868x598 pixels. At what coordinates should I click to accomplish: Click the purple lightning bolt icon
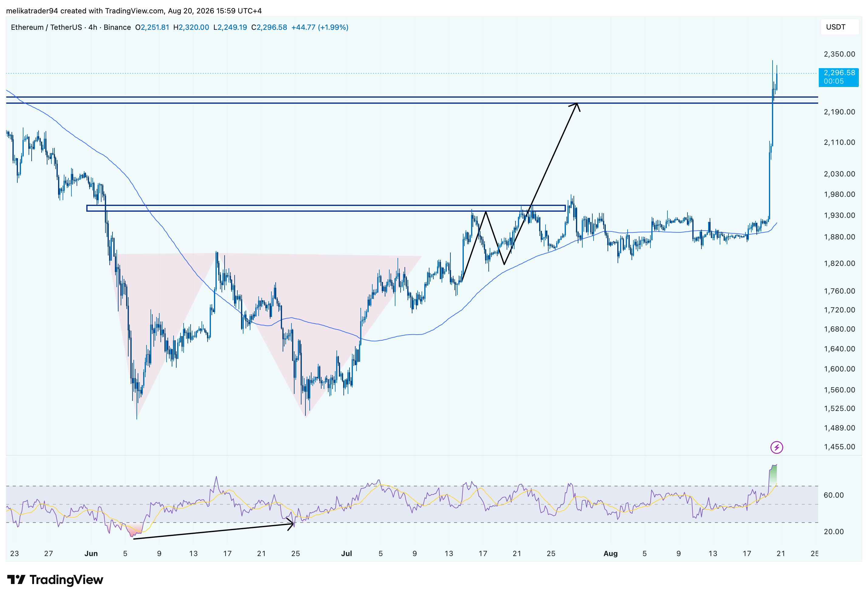[776, 447]
